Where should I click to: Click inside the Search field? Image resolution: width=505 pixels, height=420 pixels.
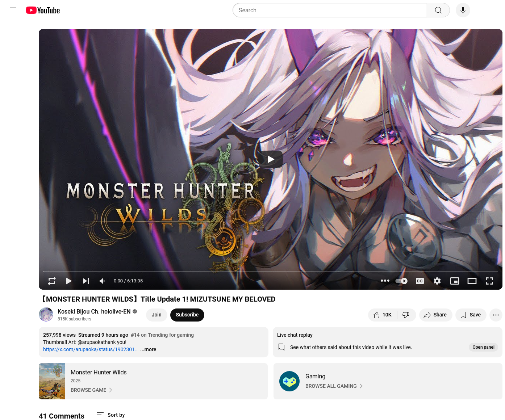point(330,10)
